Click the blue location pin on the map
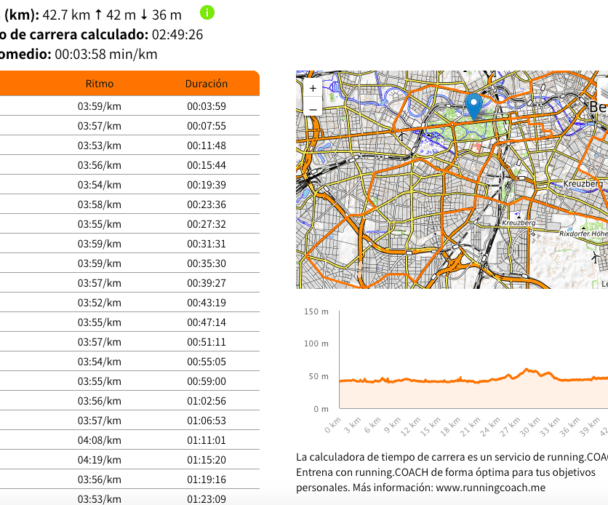The image size is (608, 505). point(474,105)
